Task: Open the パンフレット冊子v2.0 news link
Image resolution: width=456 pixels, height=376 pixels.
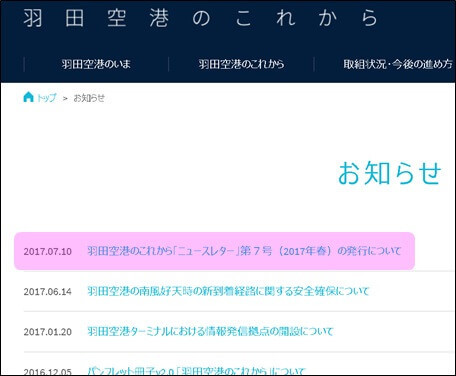Action: (196, 371)
